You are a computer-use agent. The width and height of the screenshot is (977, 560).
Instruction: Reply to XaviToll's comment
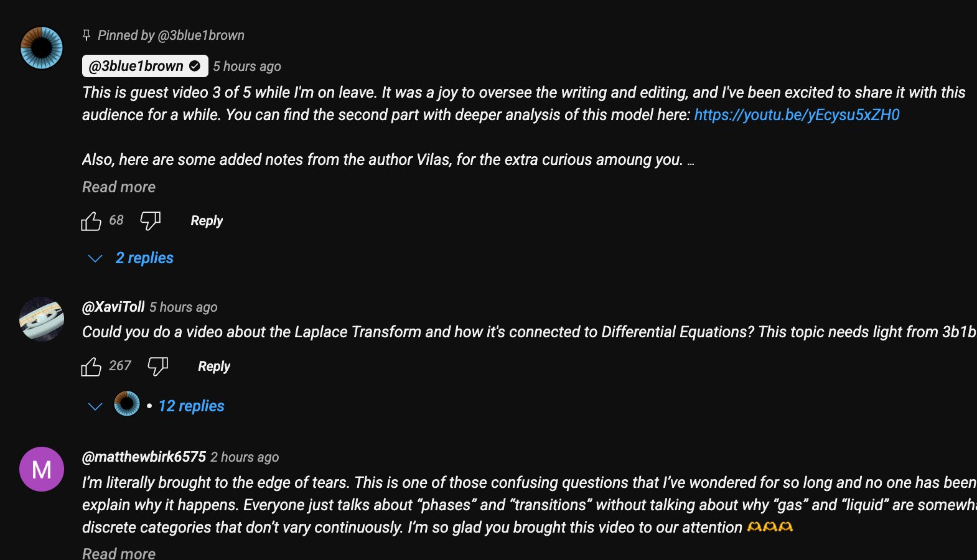(x=214, y=366)
